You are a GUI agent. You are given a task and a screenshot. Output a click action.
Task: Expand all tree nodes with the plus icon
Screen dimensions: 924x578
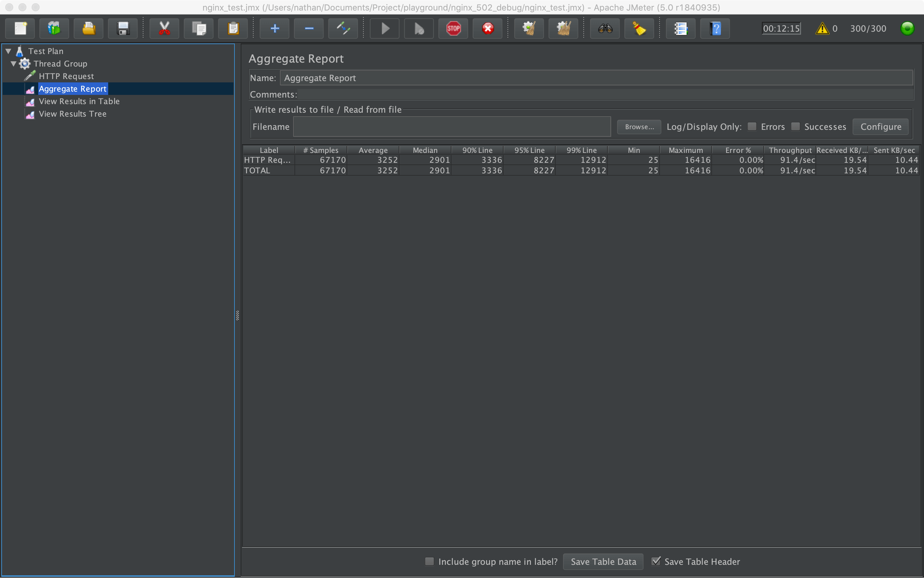(275, 28)
